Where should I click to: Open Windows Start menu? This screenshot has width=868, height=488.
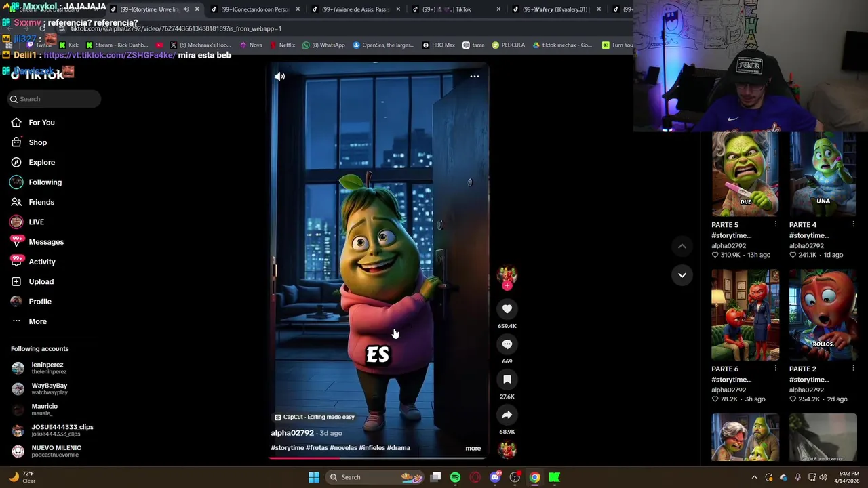tap(314, 477)
